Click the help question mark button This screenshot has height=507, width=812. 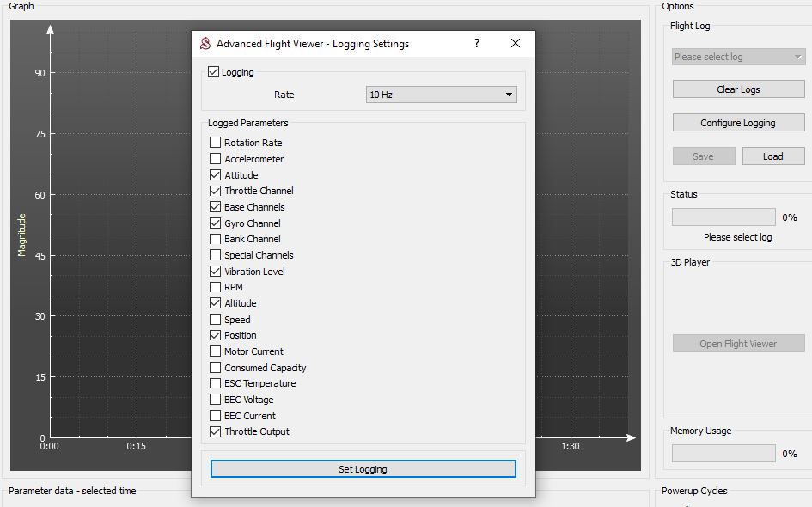pyautogui.click(x=477, y=44)
